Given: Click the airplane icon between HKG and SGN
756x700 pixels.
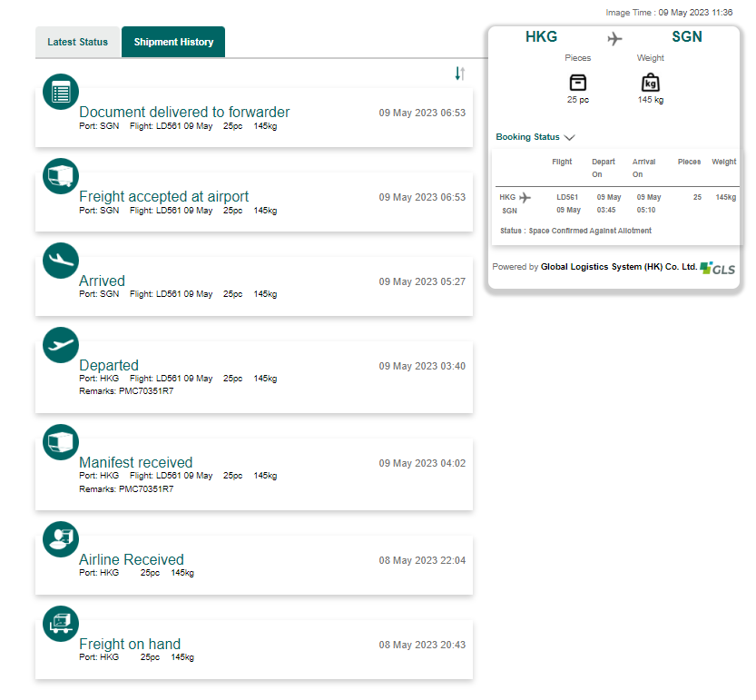Looking at the screenshot, I should pyautogui.click(x=615, y=38).
